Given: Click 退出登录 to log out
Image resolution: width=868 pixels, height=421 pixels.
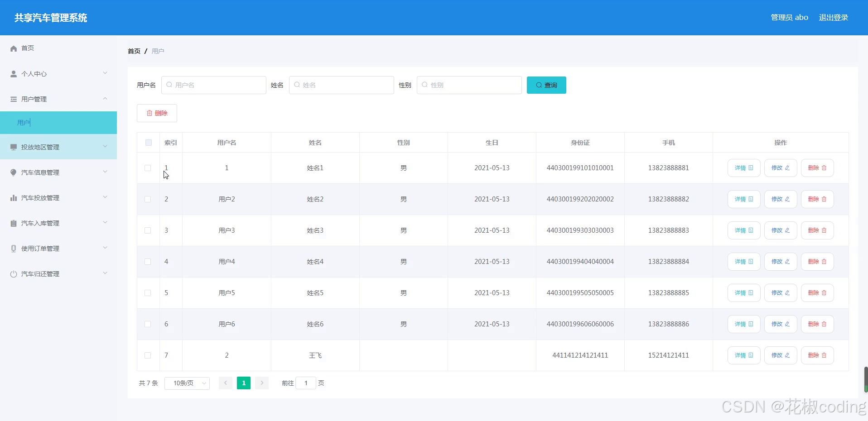Looking at the screenshot, I should point(834,18).
